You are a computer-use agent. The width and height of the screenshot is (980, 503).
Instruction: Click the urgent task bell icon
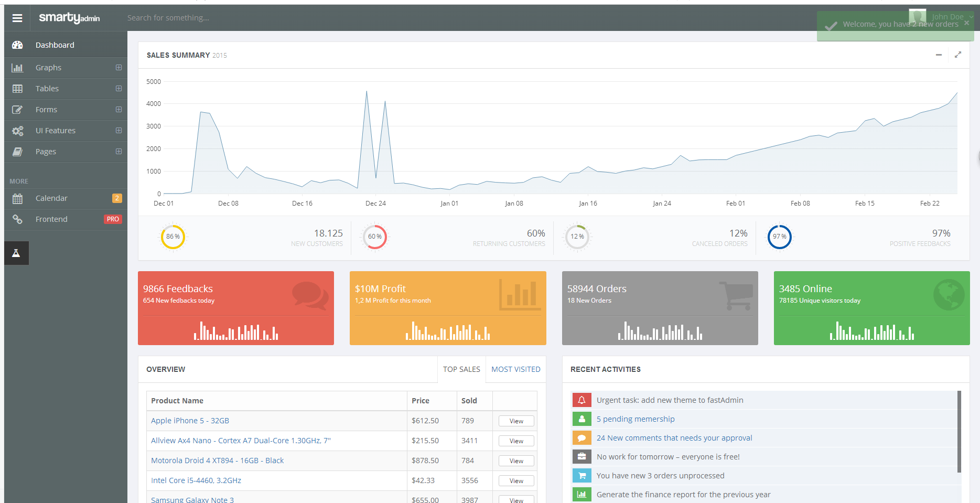[581, 400]
